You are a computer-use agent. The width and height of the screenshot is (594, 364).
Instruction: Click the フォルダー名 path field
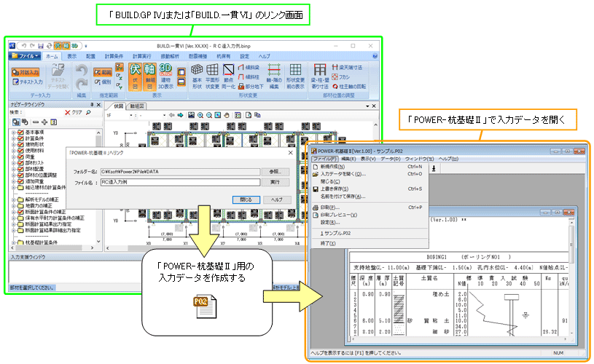(x=180, y=172)
